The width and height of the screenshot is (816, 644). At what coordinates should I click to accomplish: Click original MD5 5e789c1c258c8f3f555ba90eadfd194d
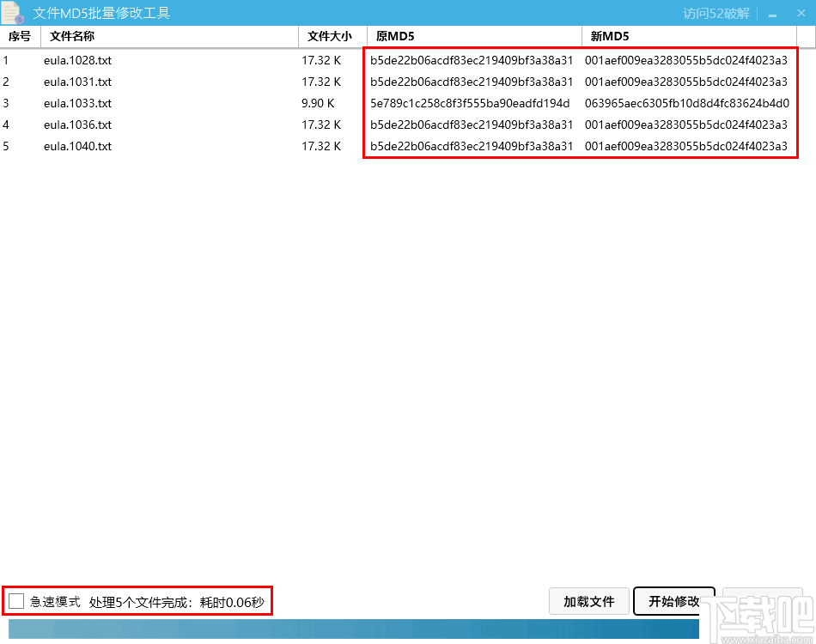coord(470,103)
